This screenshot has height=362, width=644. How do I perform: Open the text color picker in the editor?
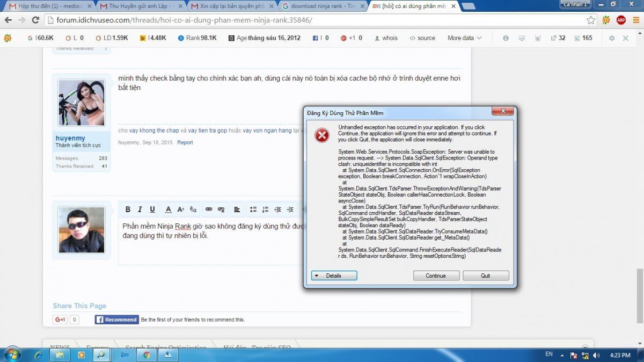168,209
